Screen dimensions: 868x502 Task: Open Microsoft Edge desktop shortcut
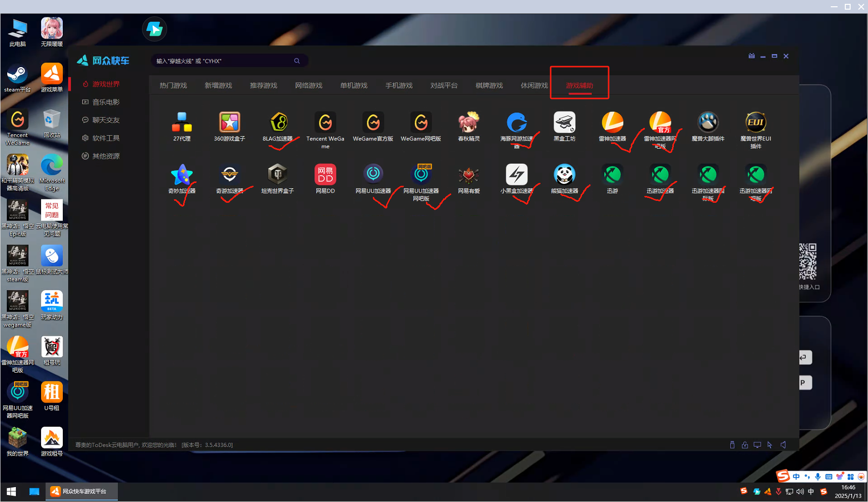[52, 173]
